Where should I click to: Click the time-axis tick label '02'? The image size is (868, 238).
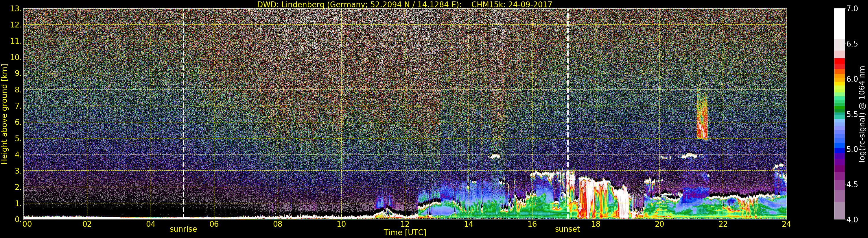click(87, 224)
